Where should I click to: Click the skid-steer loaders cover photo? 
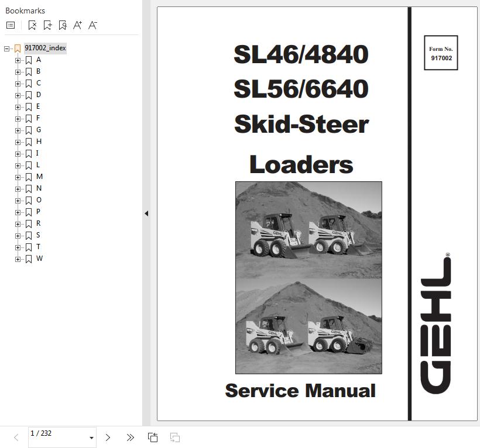click(308, 278)
